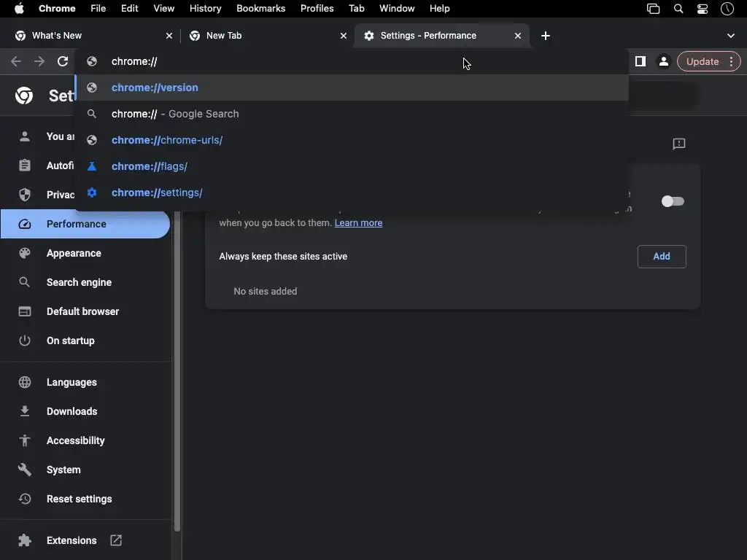Image resolution: width=747 pixels, height=560 pixels.
Task: Open the Window menu
Action: click(397, 9)
